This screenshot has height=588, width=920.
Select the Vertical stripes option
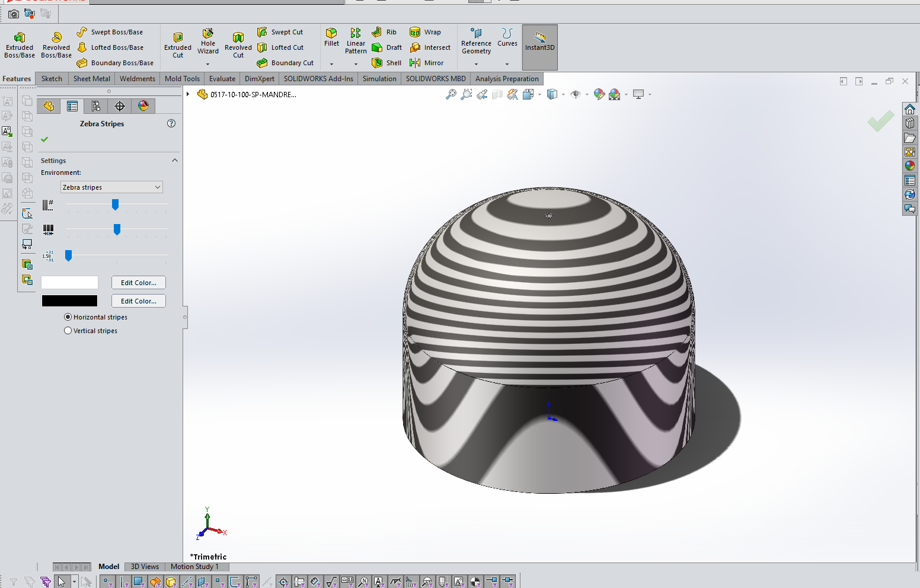pos(68,330)
